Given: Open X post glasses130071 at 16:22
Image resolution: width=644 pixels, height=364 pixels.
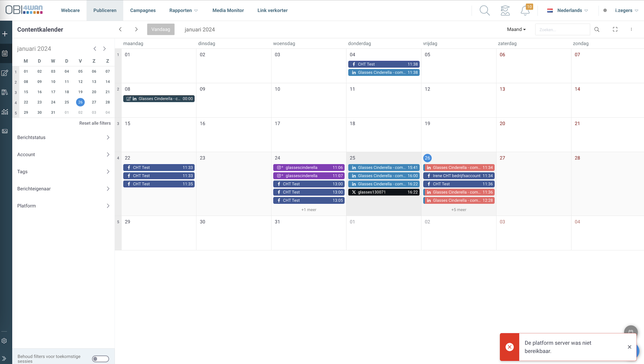Looking at the screenshot, I should (x=384, y=192).
